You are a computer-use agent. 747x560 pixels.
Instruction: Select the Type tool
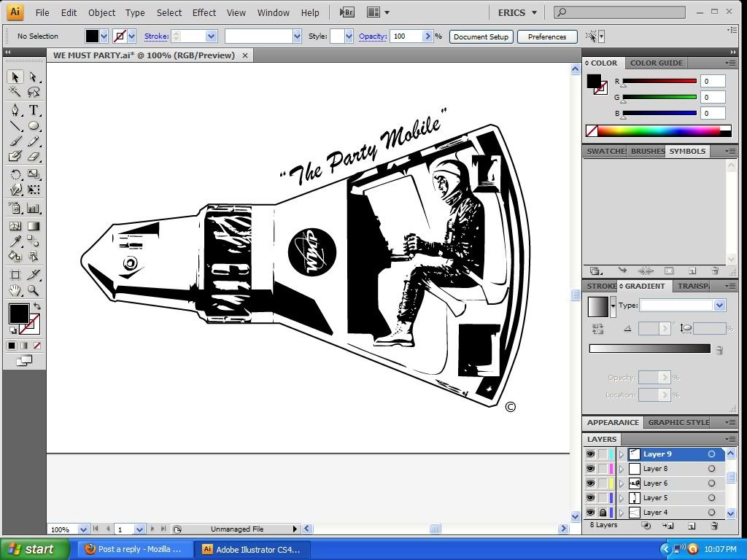[x=34, y=110]
